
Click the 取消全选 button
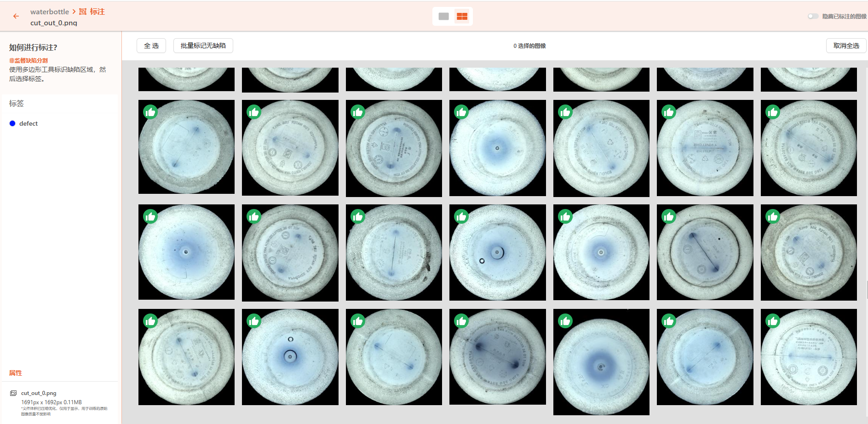(846, 46)
